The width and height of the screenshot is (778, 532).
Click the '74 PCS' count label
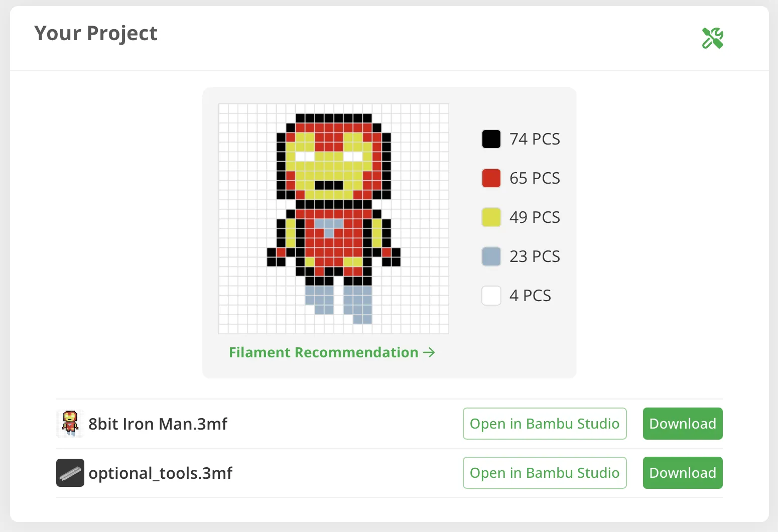tap(535, 139)
